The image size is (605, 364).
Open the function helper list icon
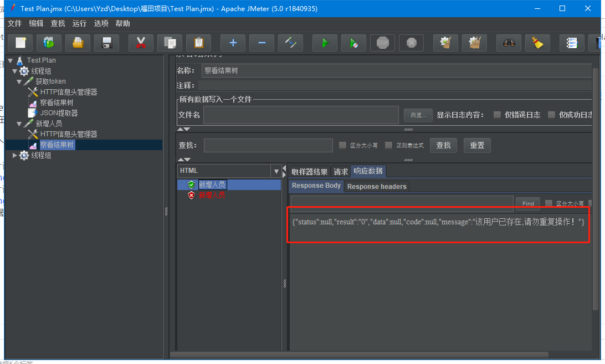pyautogui.click(x=571, y=43)
